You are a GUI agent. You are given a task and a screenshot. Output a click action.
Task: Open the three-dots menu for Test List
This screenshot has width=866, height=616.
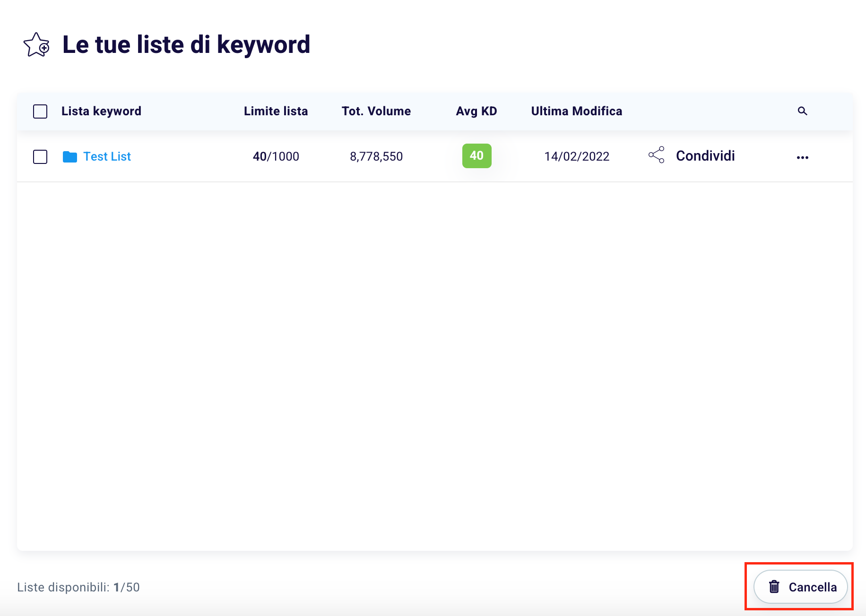click(802, 157)
